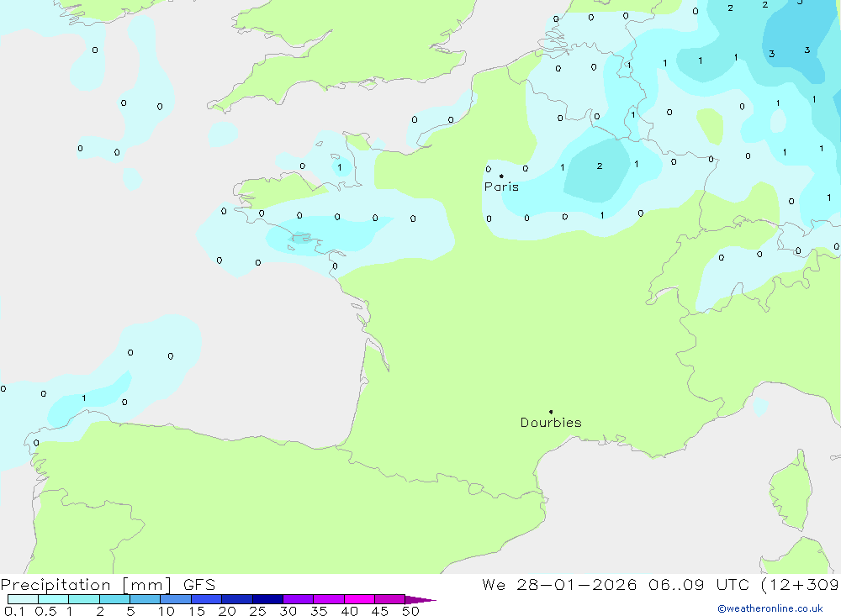Click the '2' precipitation value east of Paris

point(600,166)
